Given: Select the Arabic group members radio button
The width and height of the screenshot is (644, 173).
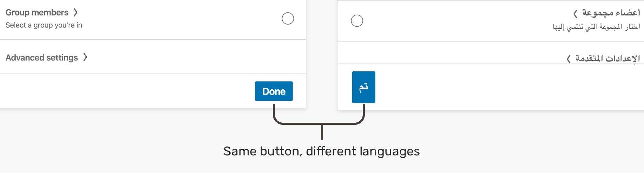Looking at the screenshot, I should point(357,21).
